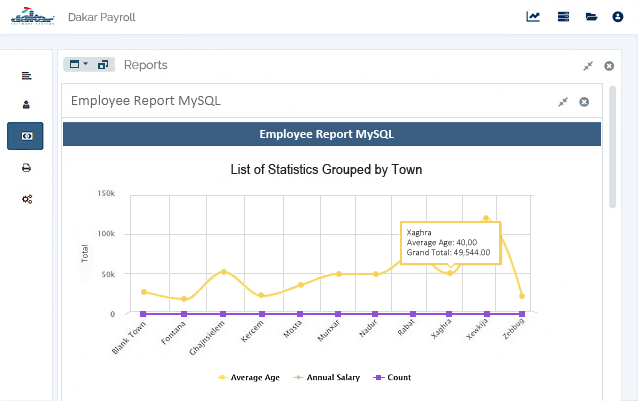Open the settings gears icon in sidebar
This screenshot has width=638, height=401.
tap(27, 199)
